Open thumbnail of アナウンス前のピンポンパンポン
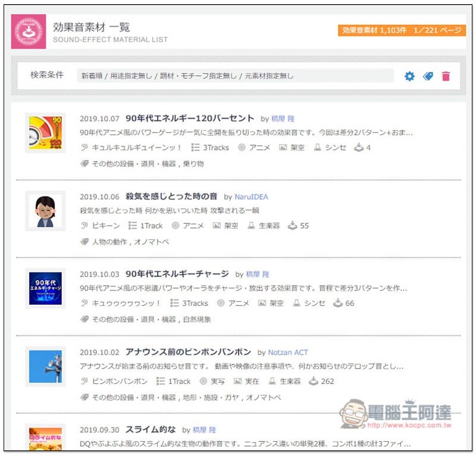Image resolution: width=476 pixels, height=456 pixels. pyautogui.click(x=45, y=366)
